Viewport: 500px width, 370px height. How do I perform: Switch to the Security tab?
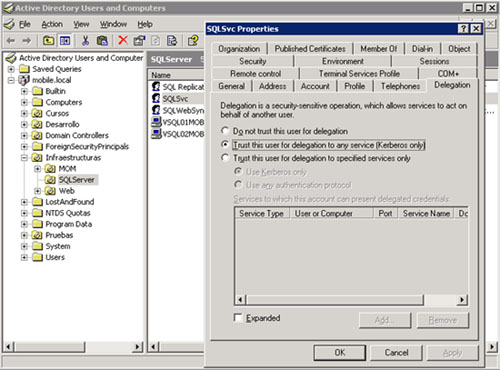[x=253, y=61]
